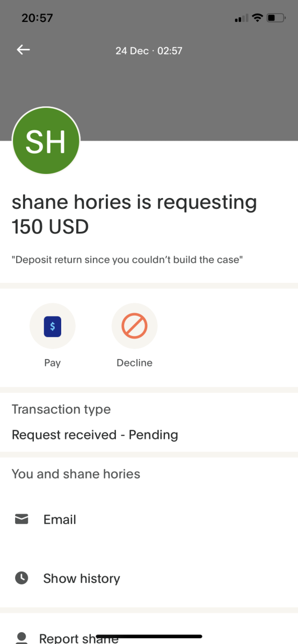Tap the cellular signal bars icon
The image size is (298, 644).
pos(241,19)
